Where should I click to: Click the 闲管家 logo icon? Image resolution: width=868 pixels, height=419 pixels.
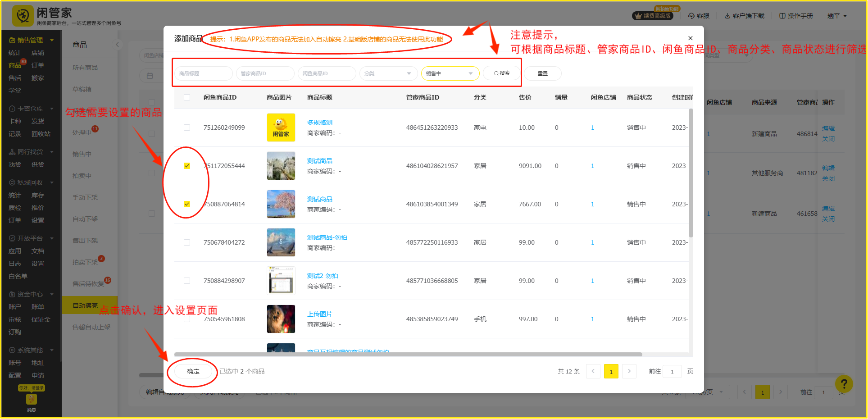point(23,16)
